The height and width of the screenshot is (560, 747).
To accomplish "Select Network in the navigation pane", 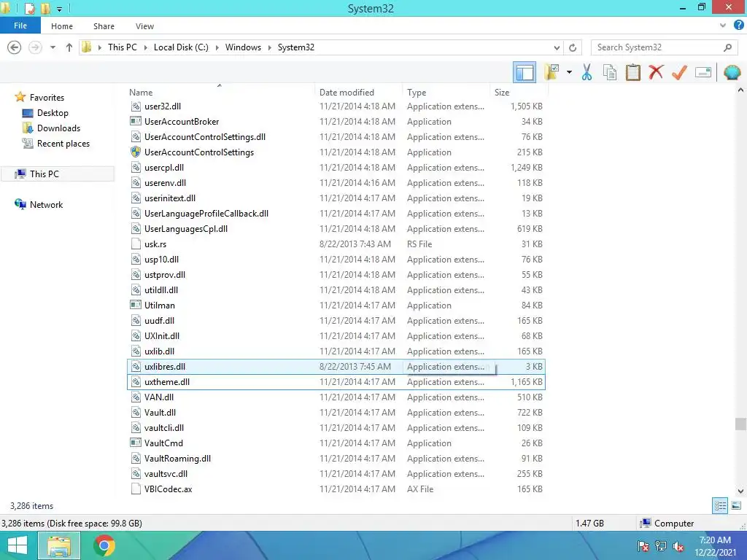I will [x=46, y=204].
